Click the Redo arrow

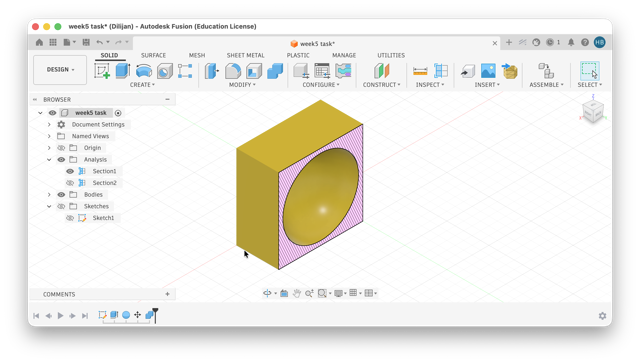coord(118,42)
